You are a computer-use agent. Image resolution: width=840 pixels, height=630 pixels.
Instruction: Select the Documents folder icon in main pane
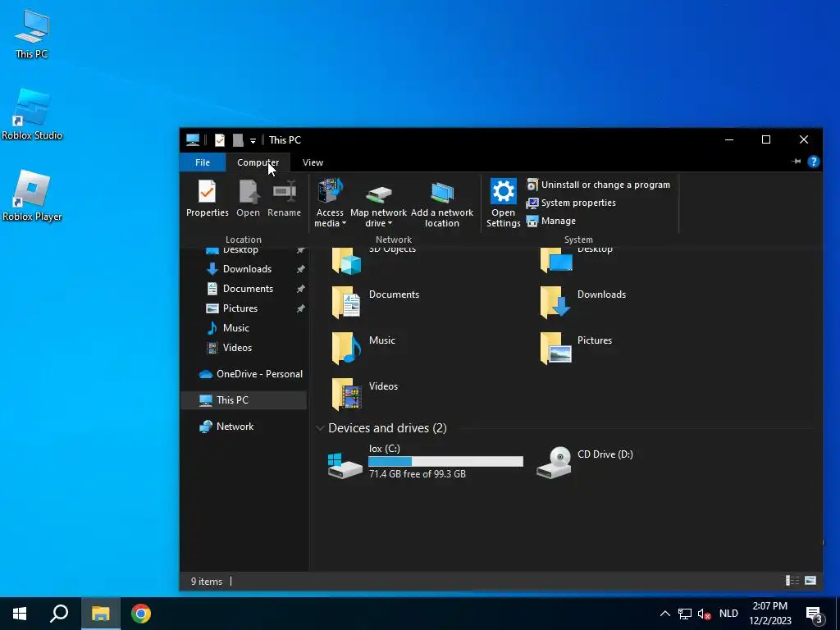pos(347,302)
